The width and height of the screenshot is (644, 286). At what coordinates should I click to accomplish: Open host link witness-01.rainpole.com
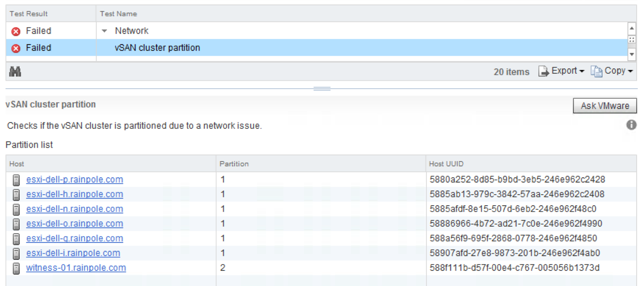point(76,268)
